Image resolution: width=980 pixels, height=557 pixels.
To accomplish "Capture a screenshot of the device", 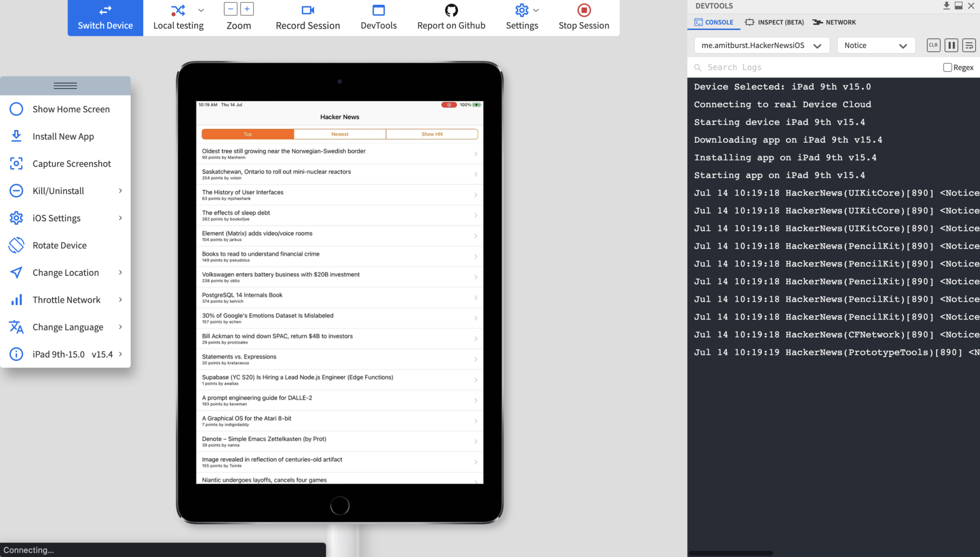I will [71, 163].
